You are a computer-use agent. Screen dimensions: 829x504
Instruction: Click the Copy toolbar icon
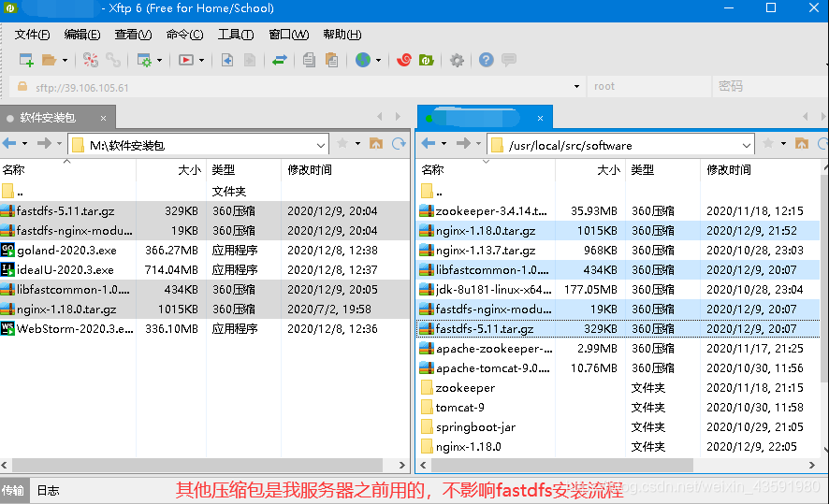pyautogui.click(x=309, y=60)
